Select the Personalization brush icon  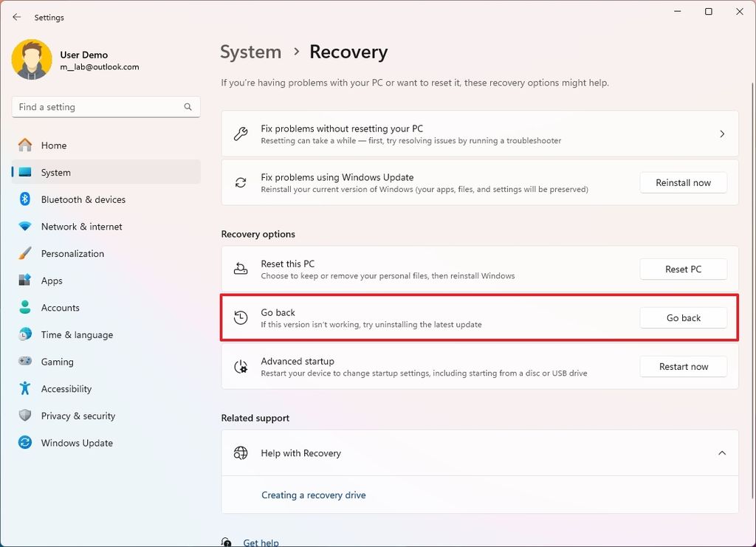[24, 253]
